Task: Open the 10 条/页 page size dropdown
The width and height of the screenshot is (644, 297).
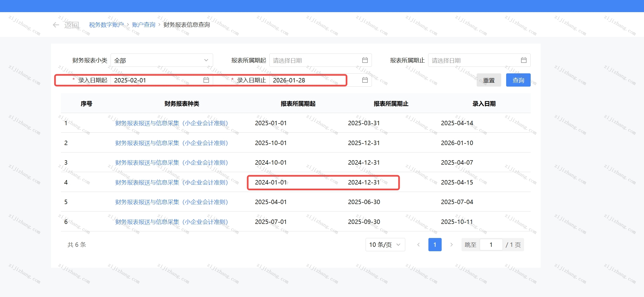Action: pyautogui.click(x=385, y=245)
